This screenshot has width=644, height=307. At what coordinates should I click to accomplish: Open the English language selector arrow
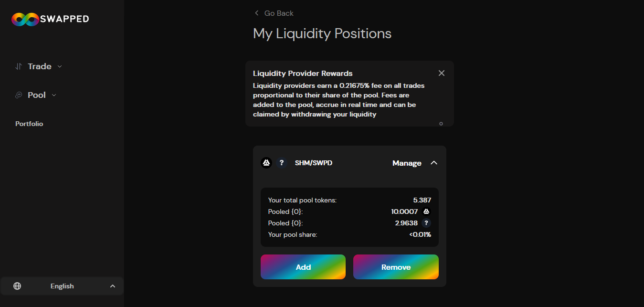tap(113, 286)
